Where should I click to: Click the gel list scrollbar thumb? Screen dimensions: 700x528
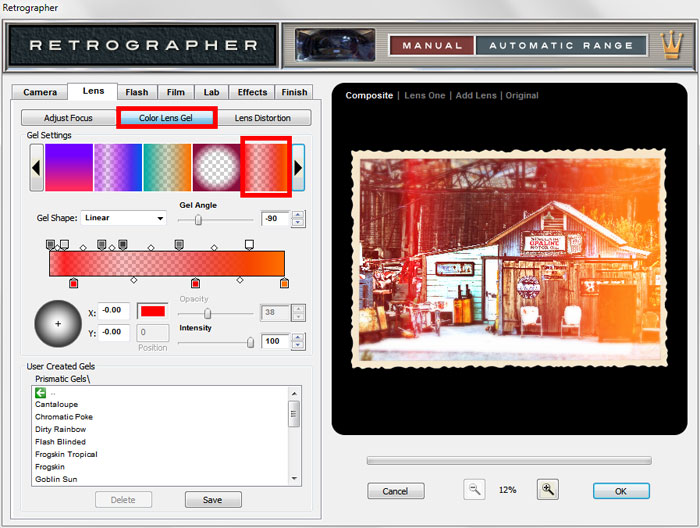tap(294, 413)
